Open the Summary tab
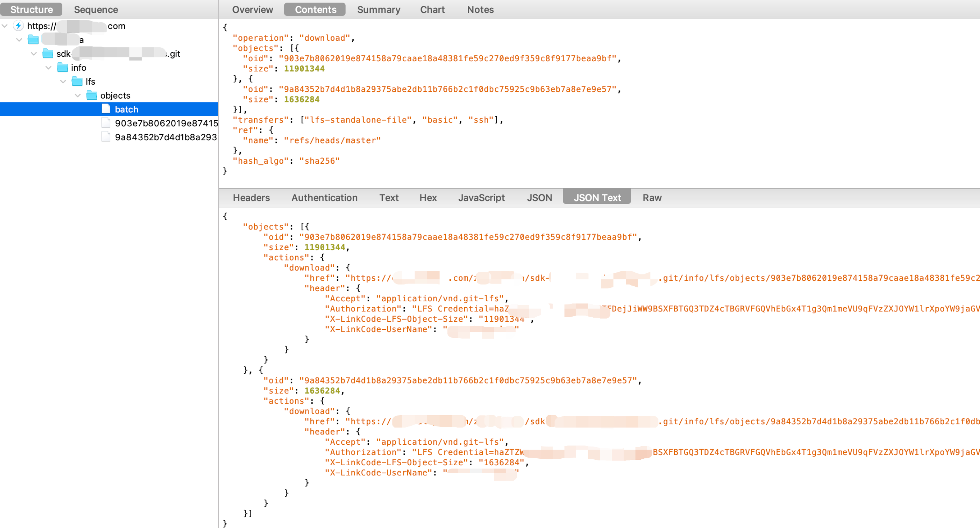 378,9
